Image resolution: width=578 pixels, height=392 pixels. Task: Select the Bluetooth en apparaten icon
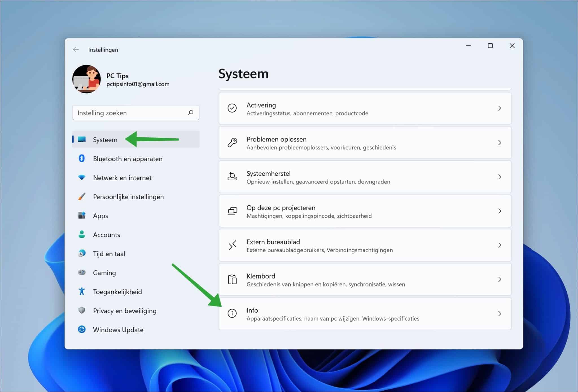(82, 159)
